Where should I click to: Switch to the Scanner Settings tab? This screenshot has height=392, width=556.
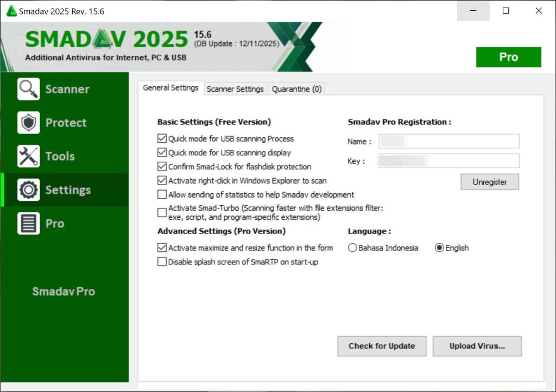235,89
